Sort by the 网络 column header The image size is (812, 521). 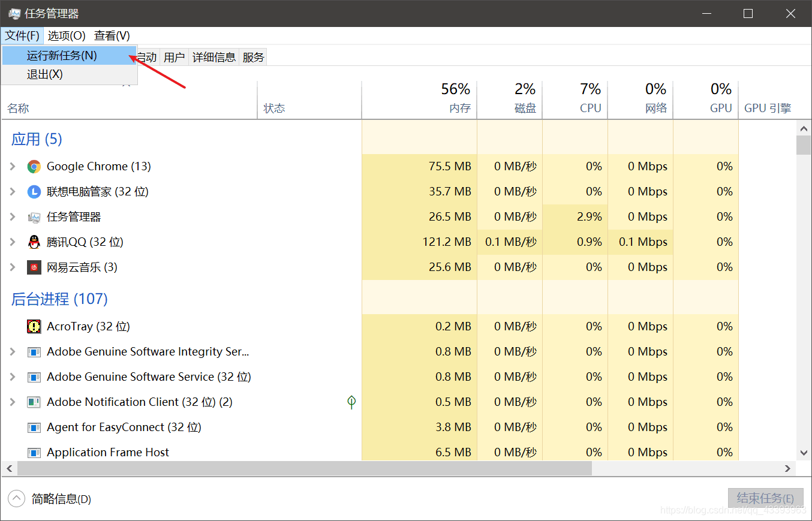640,100
